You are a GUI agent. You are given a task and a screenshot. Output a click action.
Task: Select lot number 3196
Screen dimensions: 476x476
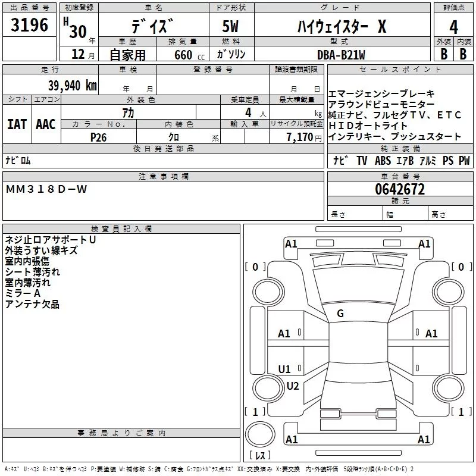[x=29, y=25]
